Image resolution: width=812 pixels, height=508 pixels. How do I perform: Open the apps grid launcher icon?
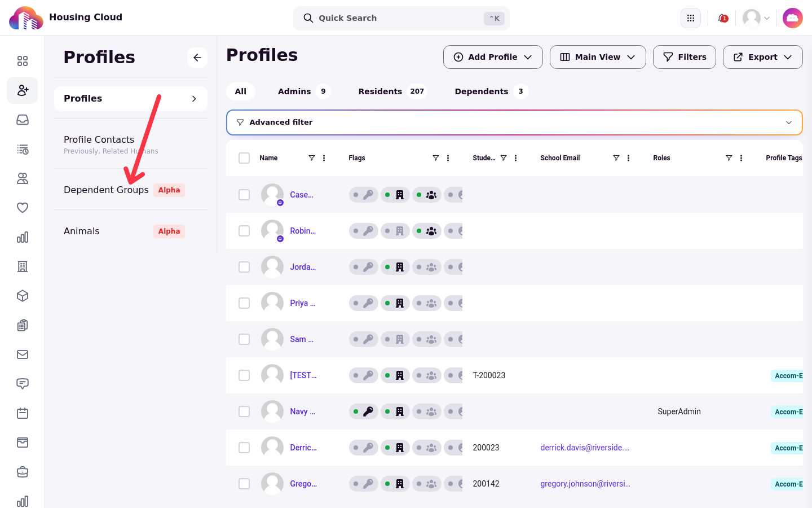pyautogui.click(x=691, y=18)
